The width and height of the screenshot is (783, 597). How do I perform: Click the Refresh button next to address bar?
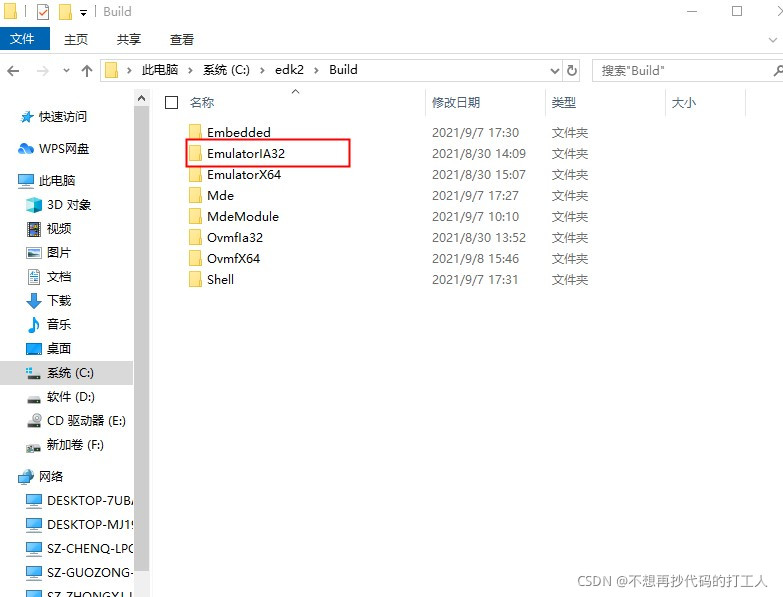pos(572,70)
